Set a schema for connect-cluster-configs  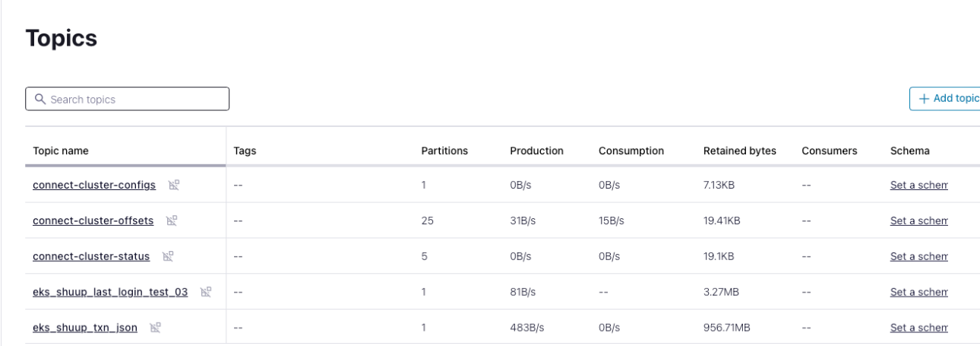pyautogui.click(x=919, y=185)
